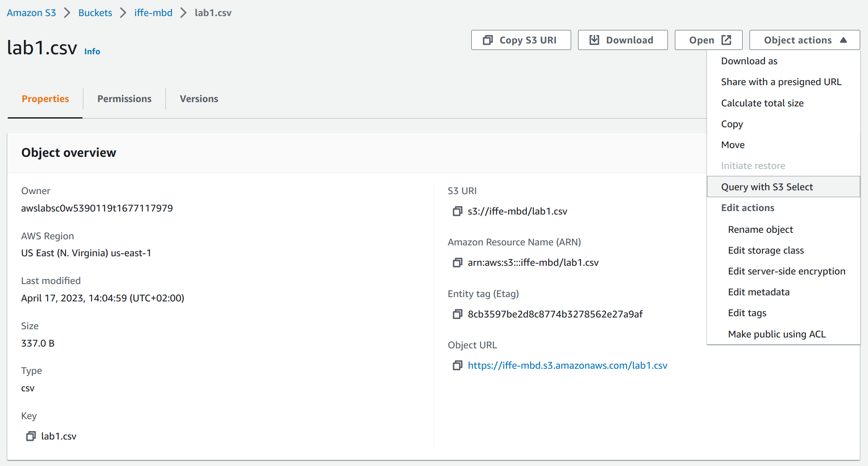Click the Size value 337.0 B
This screenshot has height=466, width=868.
[38, 343]
